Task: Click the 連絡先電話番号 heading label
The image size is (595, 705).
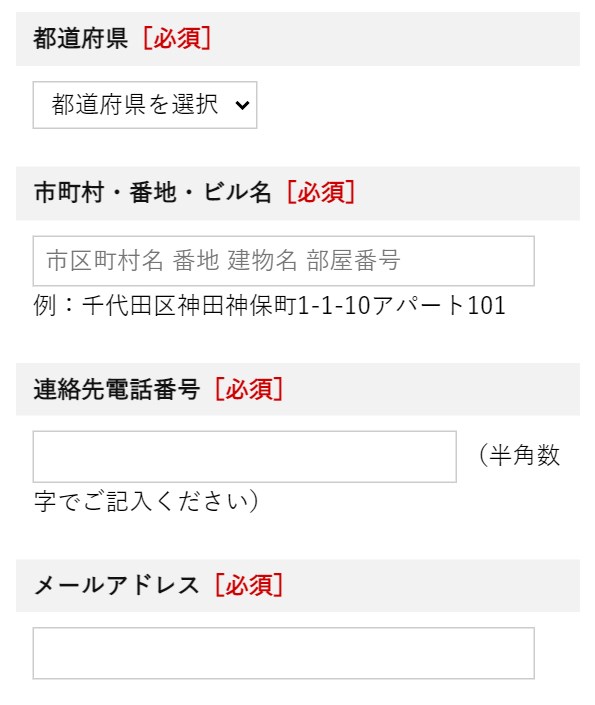Action: coord(117,389)
